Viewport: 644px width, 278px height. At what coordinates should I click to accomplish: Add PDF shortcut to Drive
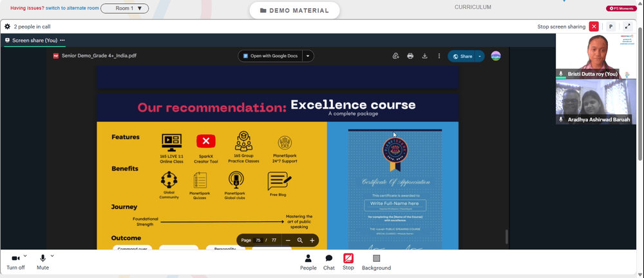pos(396,56)
